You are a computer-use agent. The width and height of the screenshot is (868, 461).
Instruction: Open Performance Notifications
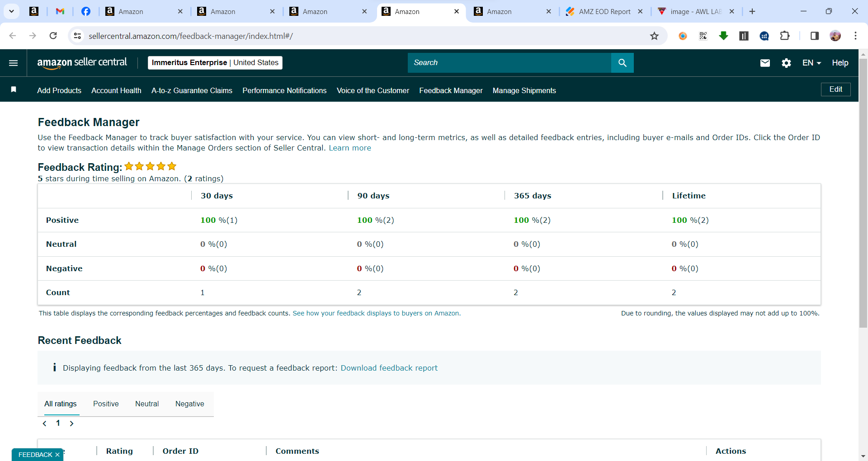pos(284,90)
